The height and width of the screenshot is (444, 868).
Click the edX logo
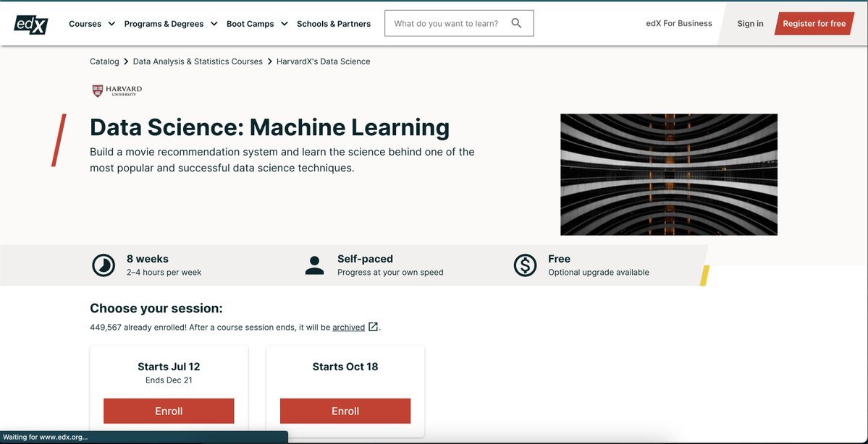tap(31, 25)
